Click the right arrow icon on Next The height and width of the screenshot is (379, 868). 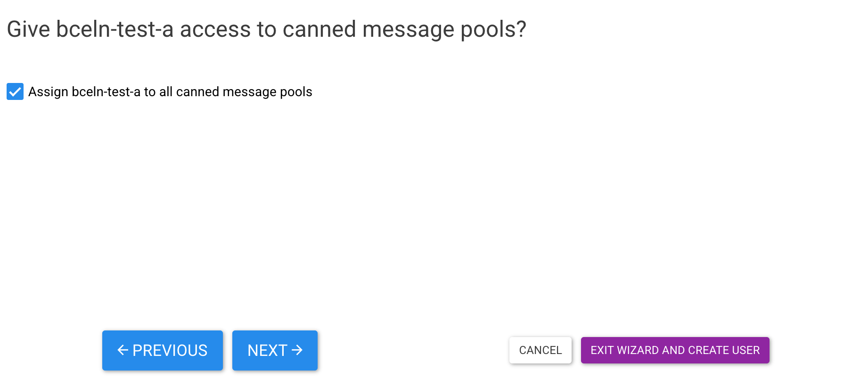[297, 350]
